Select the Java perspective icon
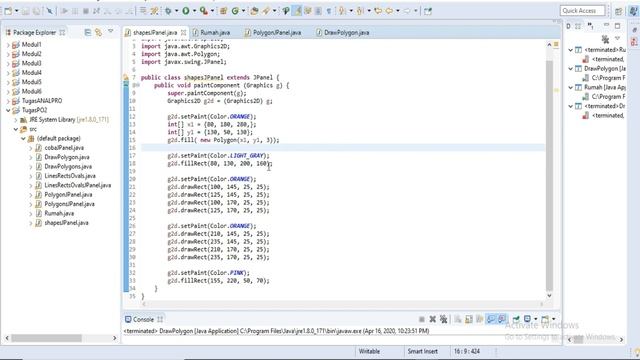This screenshot has width=640, height=360. (633, 11)
